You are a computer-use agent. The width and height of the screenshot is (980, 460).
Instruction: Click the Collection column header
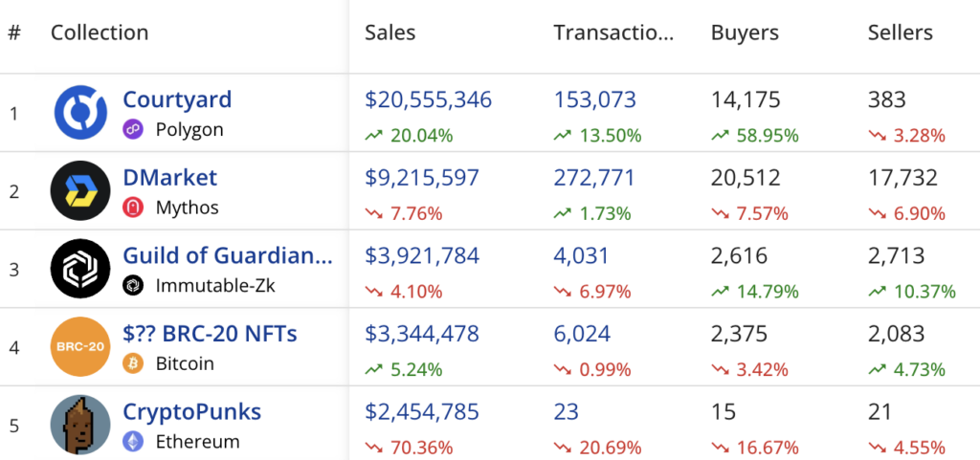point(100,33)
